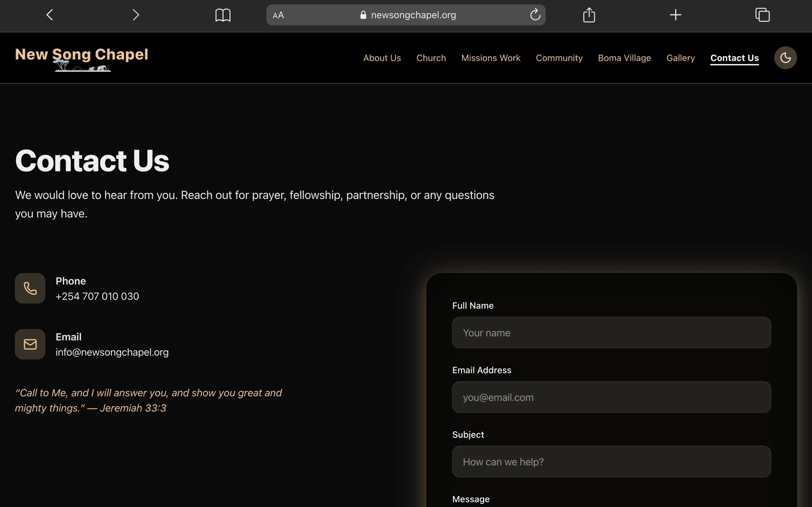Click the padlock icon in address bar
The image size is (812, 507).
click(363, 15)
